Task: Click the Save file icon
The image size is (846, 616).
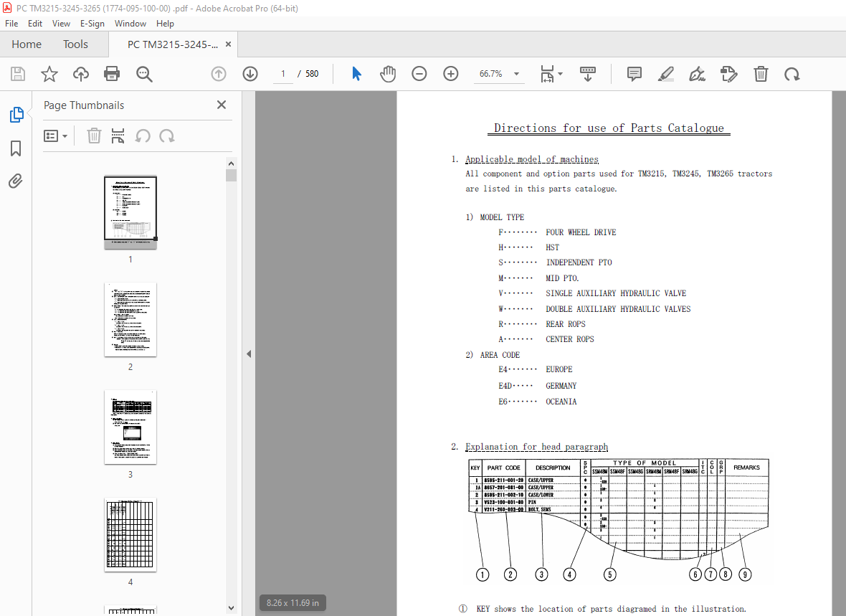Action: [18, 74]
